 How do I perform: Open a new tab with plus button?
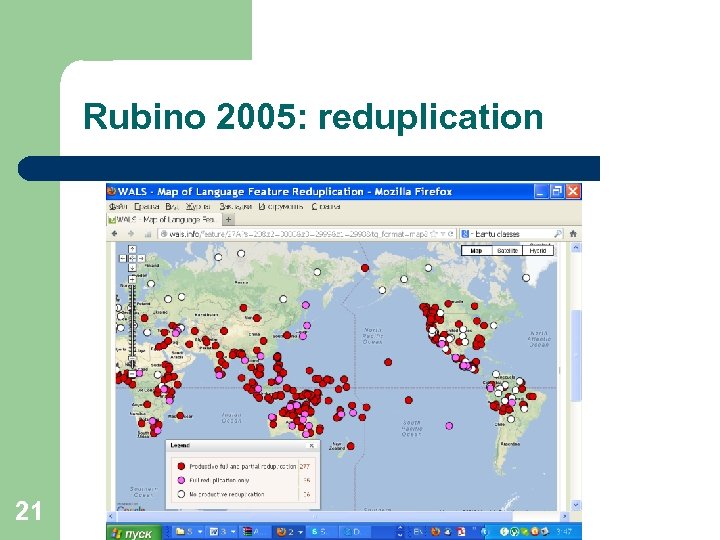pyautogui.click(x=228, y=219)
